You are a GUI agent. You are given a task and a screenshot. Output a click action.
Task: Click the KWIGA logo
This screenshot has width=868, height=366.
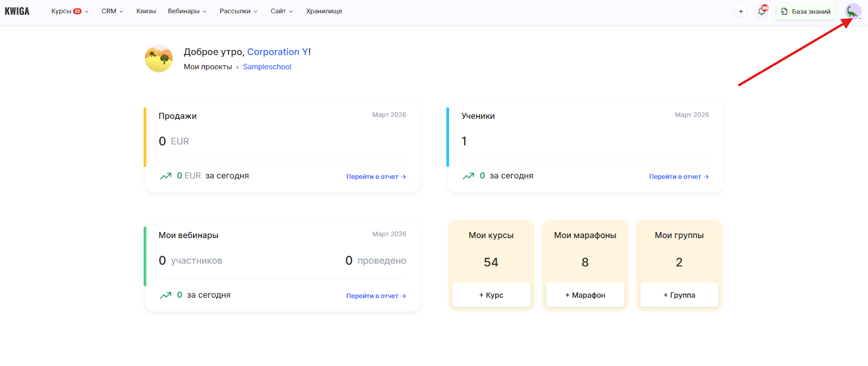tap(17, 11)
